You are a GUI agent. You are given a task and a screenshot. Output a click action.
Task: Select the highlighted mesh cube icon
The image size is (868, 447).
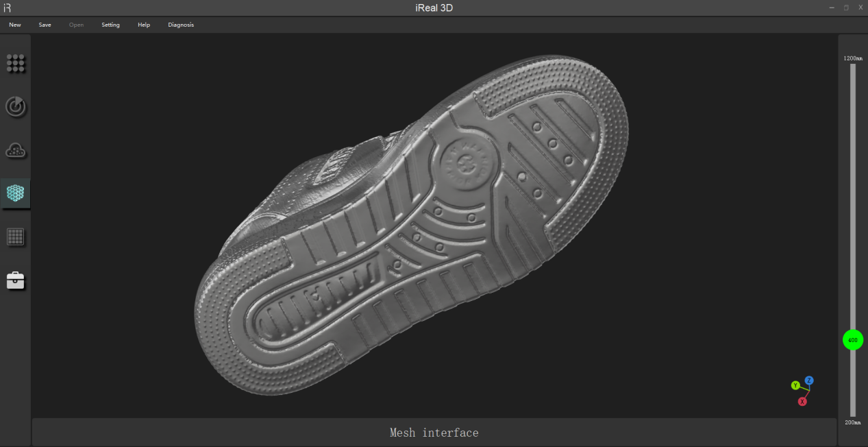coord(15,193)
